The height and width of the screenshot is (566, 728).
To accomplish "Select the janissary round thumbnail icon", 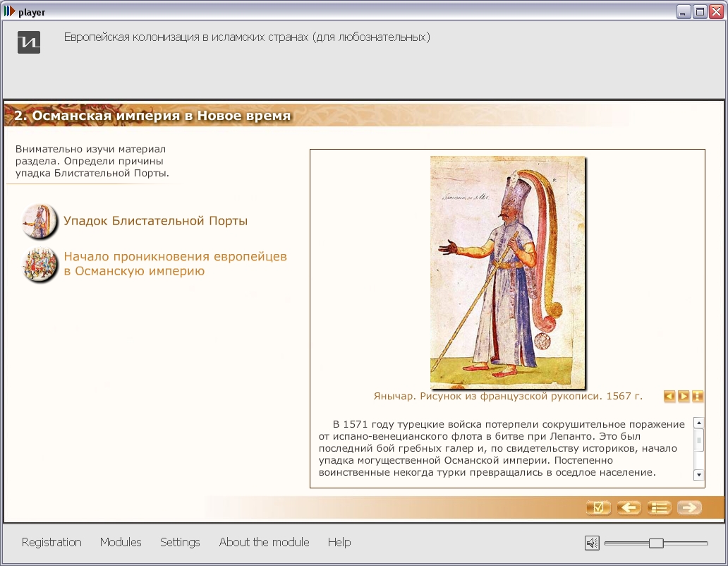I will (40, 221).
